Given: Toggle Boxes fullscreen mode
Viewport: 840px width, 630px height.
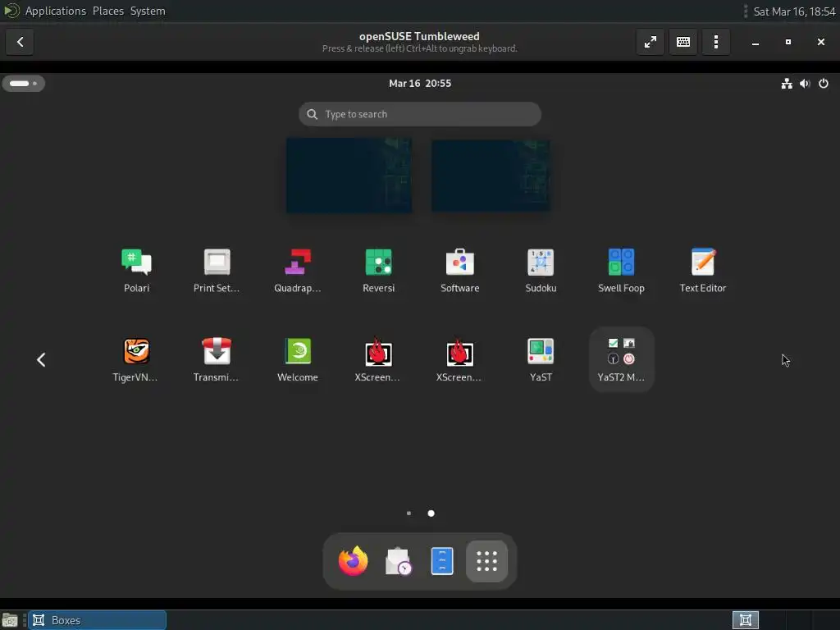Looking at the screenshot, I should click(x=651, y=42).
